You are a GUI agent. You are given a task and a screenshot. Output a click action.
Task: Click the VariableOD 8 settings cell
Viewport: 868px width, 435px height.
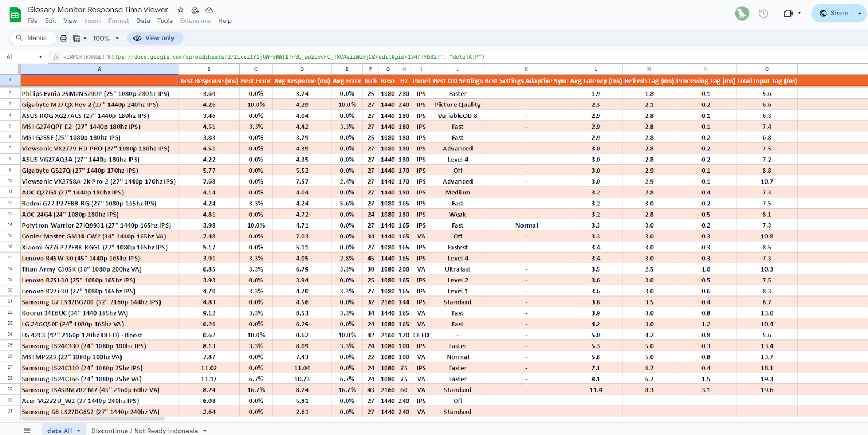[458, 115]
